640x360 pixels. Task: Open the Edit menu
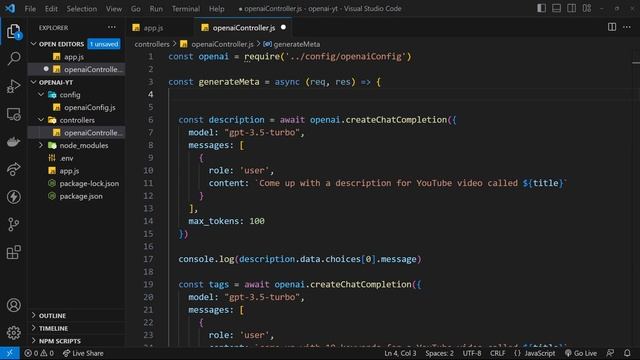tap(51, 9)
